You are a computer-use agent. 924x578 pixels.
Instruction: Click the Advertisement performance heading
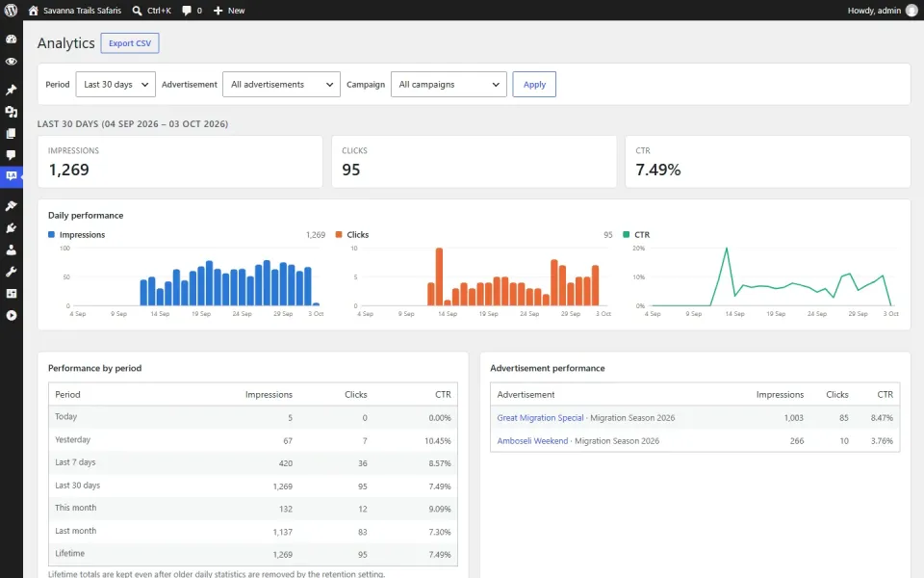tap(548, 368)
